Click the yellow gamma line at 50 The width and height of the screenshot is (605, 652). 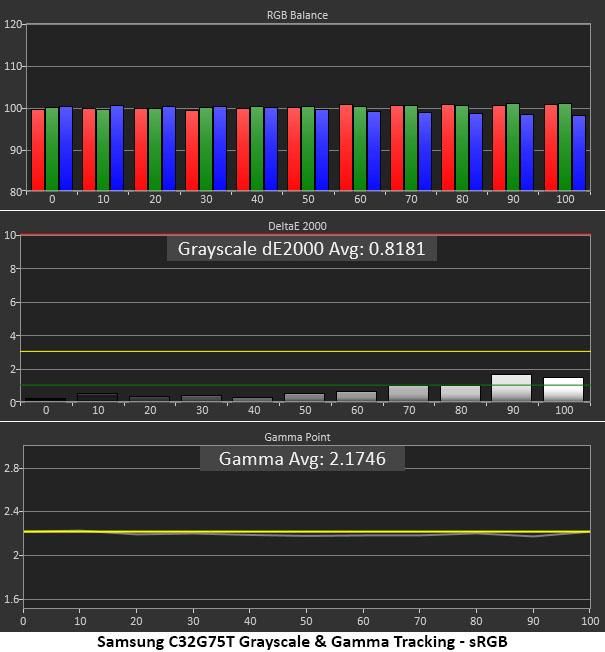(x=306, y=532)
